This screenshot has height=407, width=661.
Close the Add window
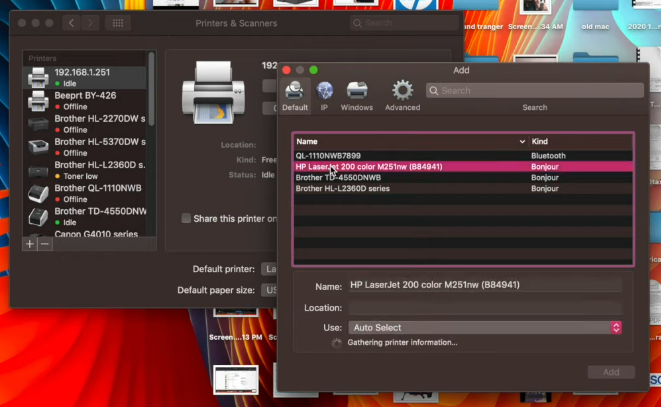coord(286,70)
